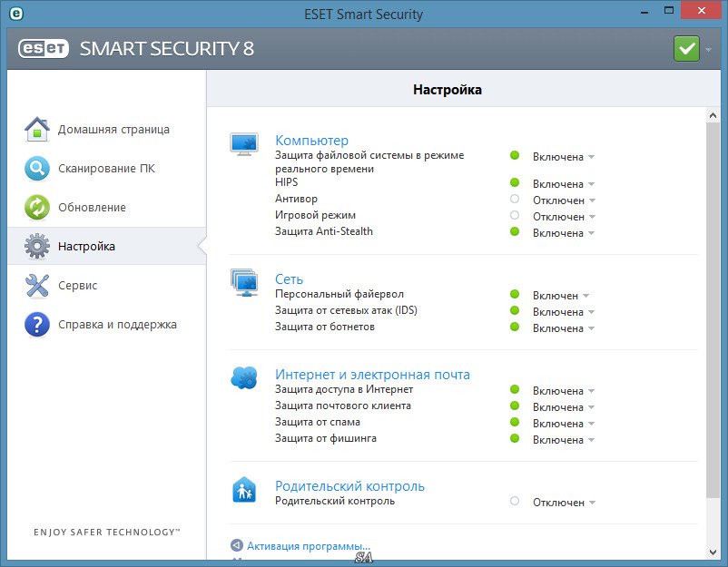The height and width of the screenshot is (567, 728).
Task: Click green status dot for Защита Anti-Stealth
Action: (515, 231)
